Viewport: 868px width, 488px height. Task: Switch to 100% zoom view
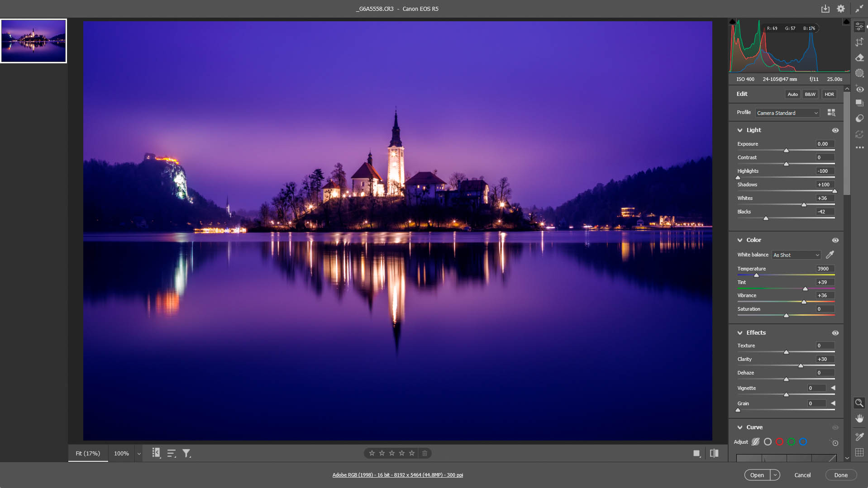121,453
